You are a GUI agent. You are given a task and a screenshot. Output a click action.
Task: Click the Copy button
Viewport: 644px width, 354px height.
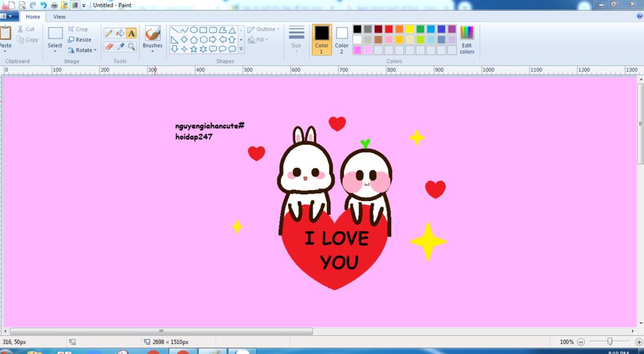tap(28, 40)
